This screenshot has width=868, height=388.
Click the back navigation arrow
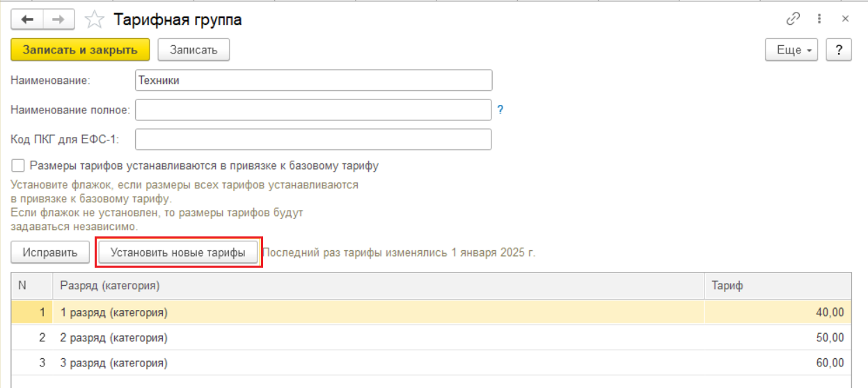tap(27, 20)
